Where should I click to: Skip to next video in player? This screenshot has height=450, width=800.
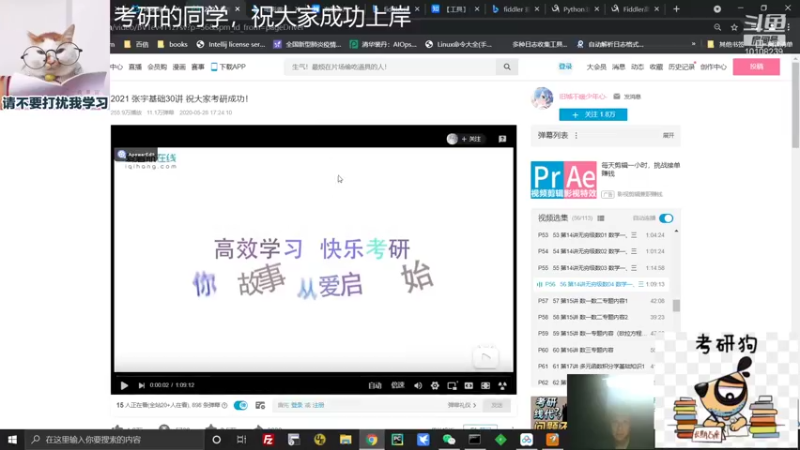point(141,386)
